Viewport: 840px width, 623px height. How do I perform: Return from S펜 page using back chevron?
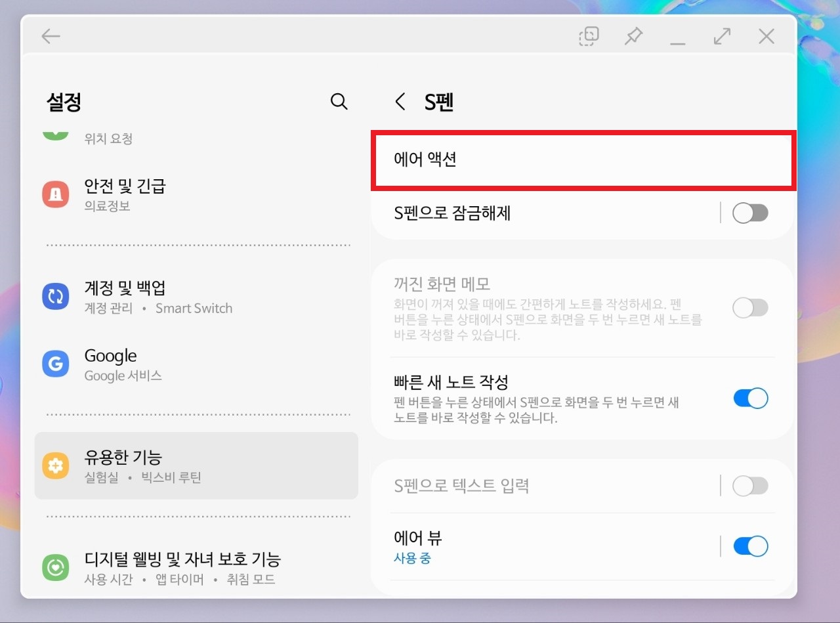point(400,102)
